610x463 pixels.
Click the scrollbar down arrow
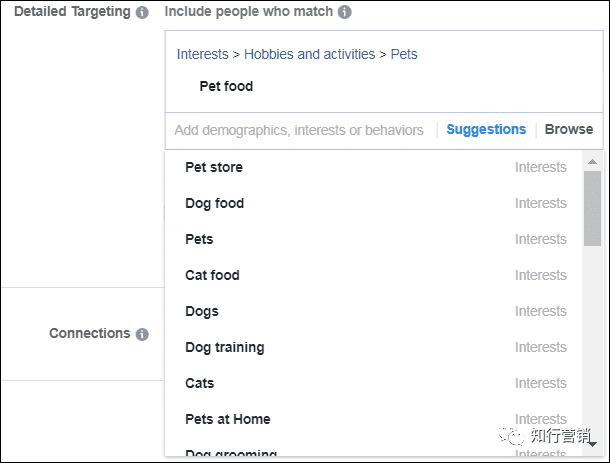coord(592,444)
